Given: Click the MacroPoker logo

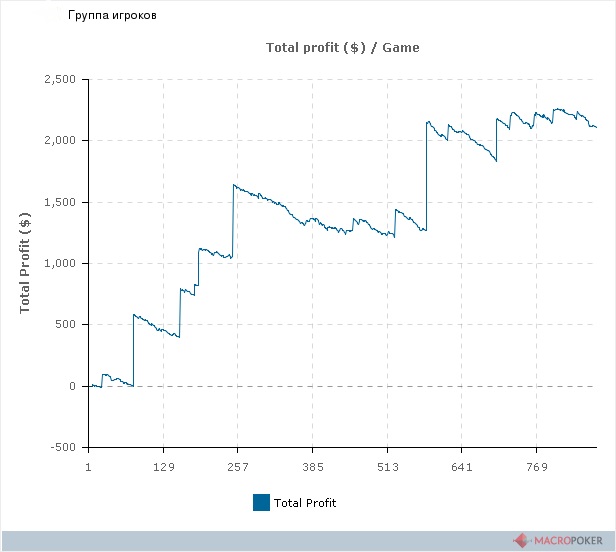Looking at the screenshot, I should pyautogui.click(x=558, y=540).
